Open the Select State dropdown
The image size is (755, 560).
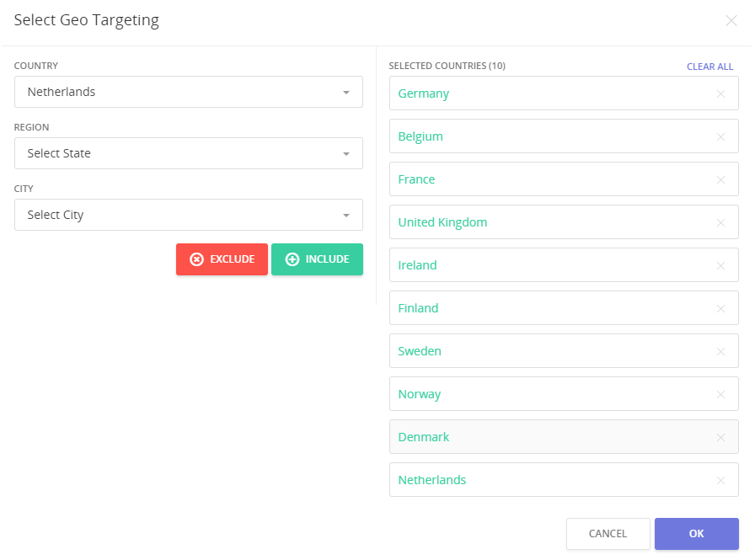(x=188, y=153)
